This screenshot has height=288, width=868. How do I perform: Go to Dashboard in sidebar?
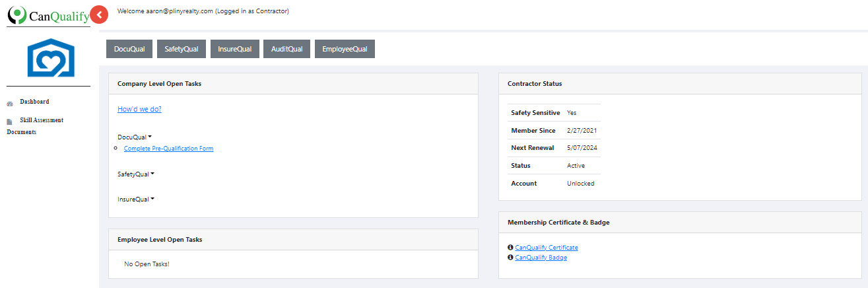coord(34,102)
